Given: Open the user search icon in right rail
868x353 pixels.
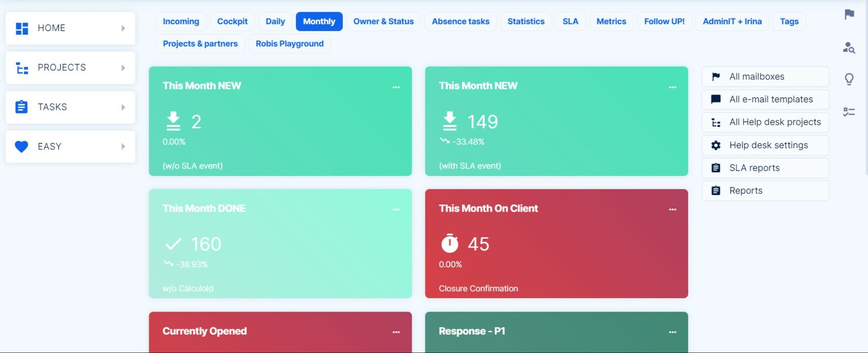Looking at the screenshot, I should pyautogui.click(x=849, y=47).
